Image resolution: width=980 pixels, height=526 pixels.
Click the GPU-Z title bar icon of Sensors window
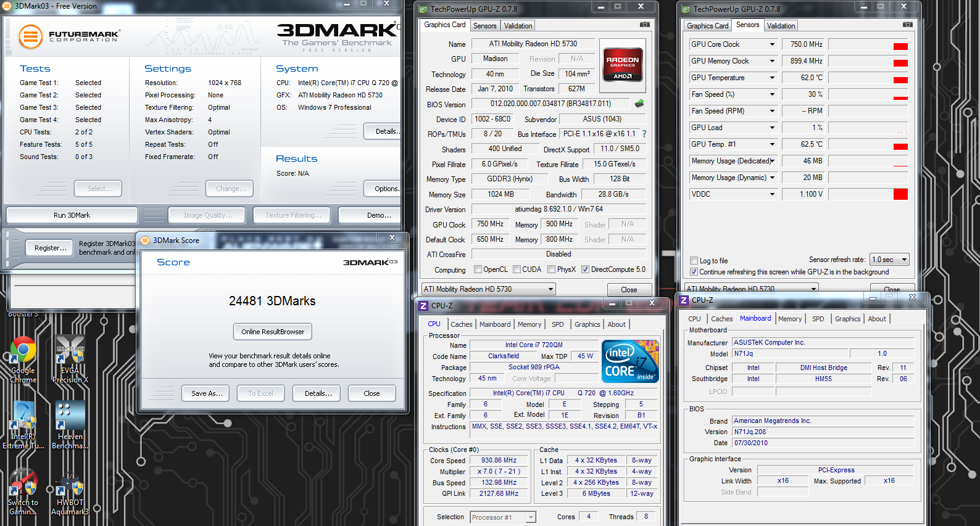686,9
